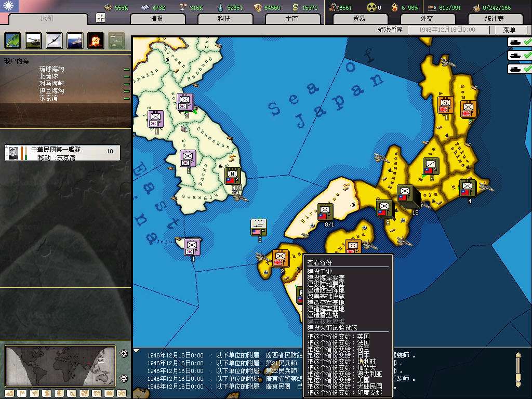Switch to the 科技 tab
Viewport: 532px width, 399px height.
pyautogui.click(x=224, y=19)
